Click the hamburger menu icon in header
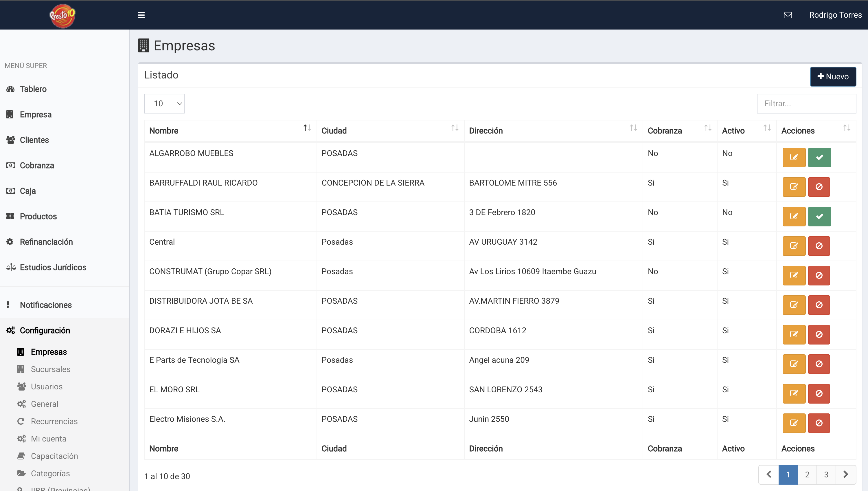 (141, 15)
